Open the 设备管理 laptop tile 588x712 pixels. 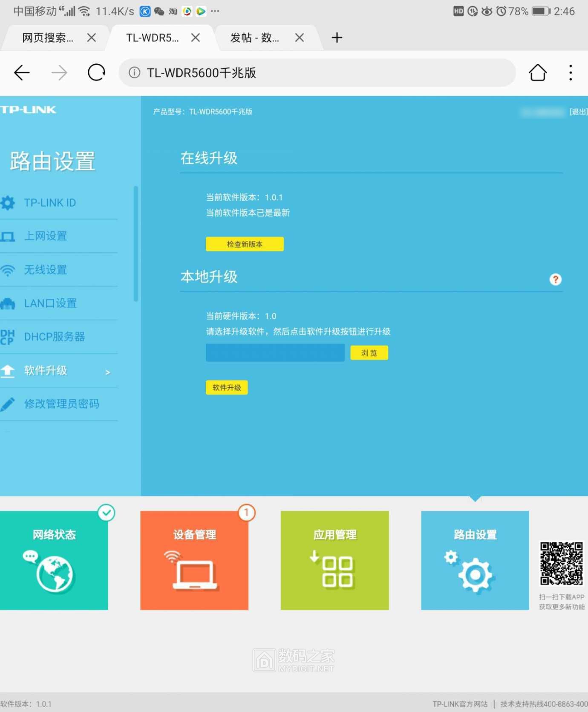[194, 560]
